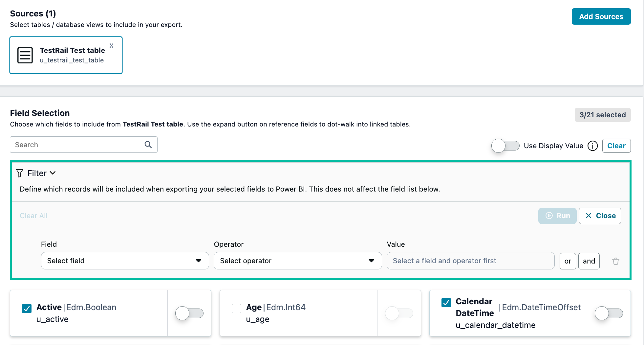Add an 'or' condition

568,261
